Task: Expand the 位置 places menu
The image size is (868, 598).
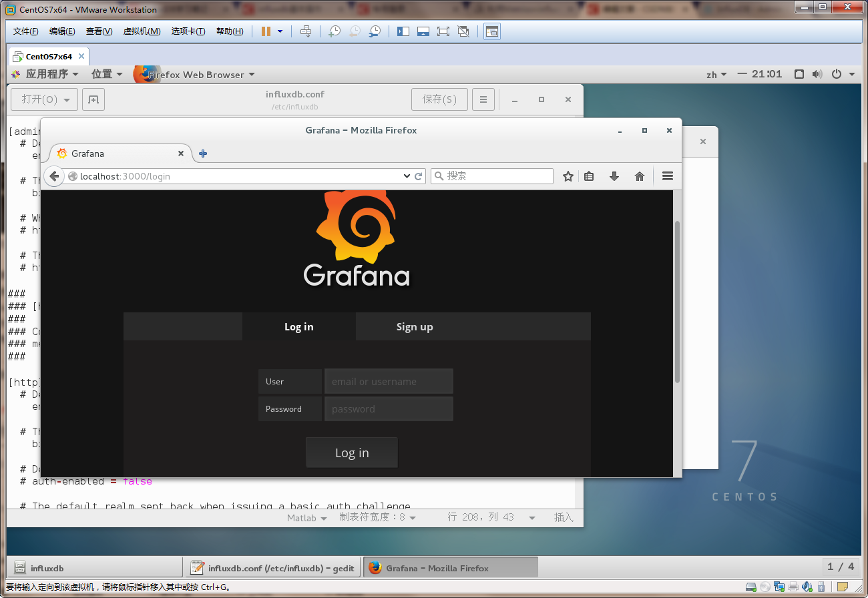Action: click(107, 74)
